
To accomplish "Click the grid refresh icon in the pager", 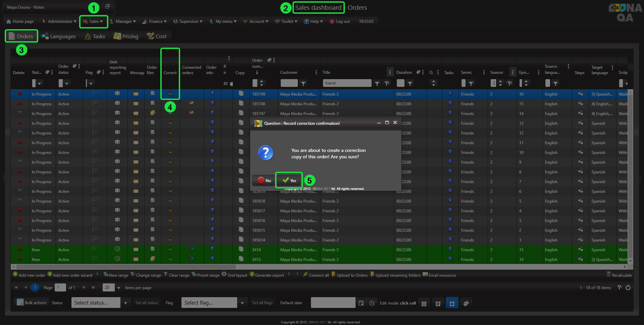I will 628,287.
